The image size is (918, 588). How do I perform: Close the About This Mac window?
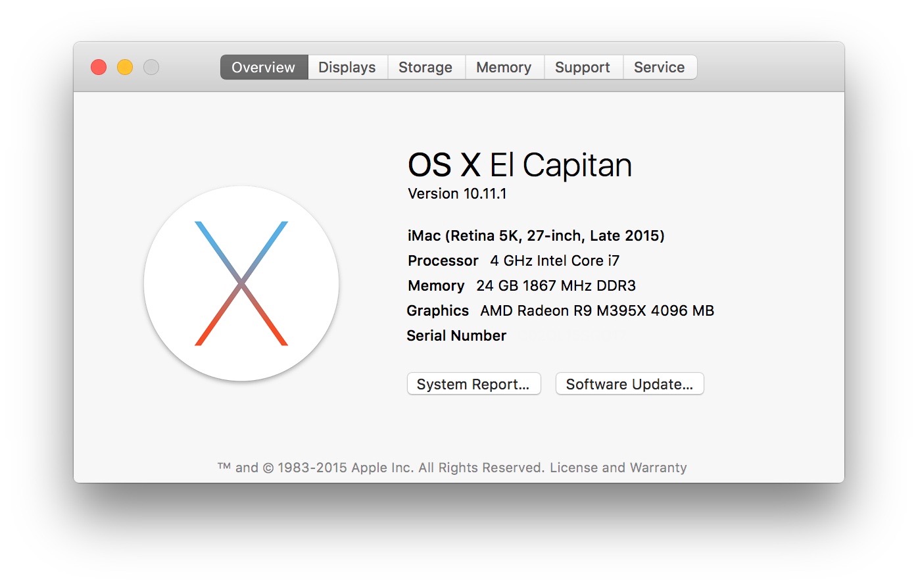[x=99, y=67]
